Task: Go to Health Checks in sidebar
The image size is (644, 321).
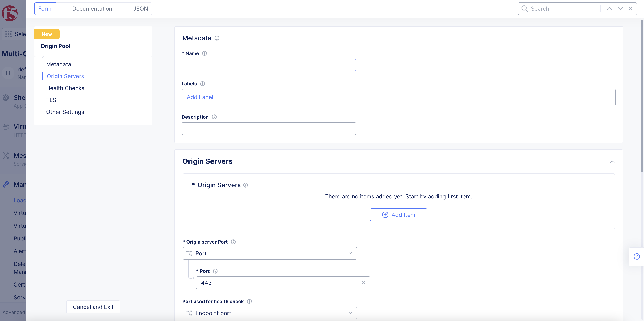Action: [65, 88]
